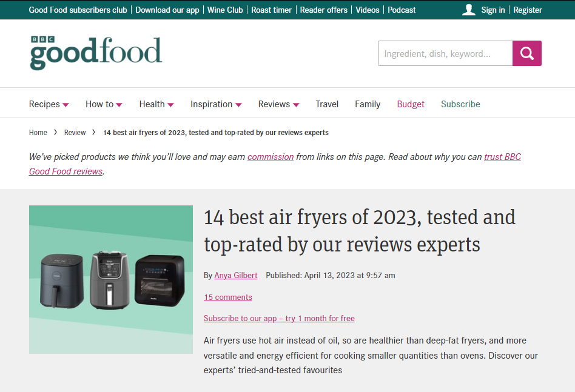
Task: Expand the How to menu
Action: pos(99,104)
